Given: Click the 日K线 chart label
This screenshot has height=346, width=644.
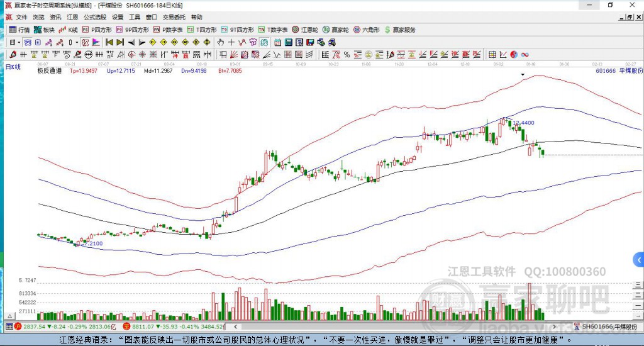Looking at the screenshot, I should 13,67.
